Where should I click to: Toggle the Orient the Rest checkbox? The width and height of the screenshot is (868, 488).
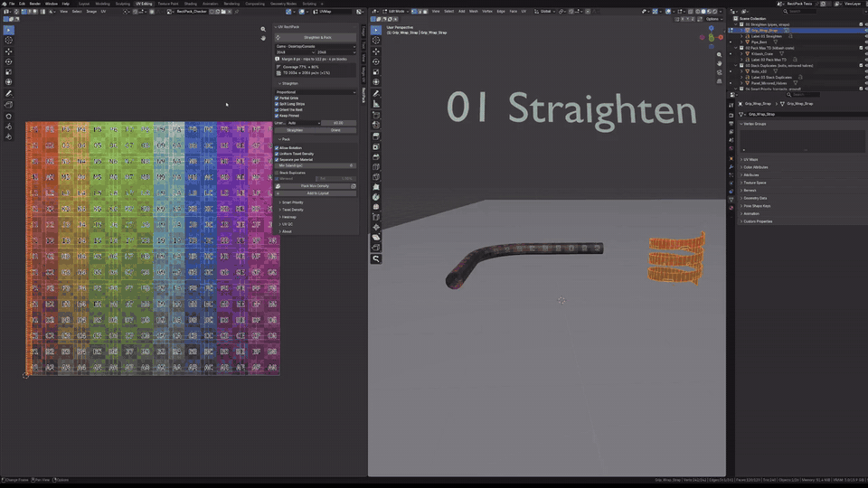pyautogui.click(x=277, y=109)
